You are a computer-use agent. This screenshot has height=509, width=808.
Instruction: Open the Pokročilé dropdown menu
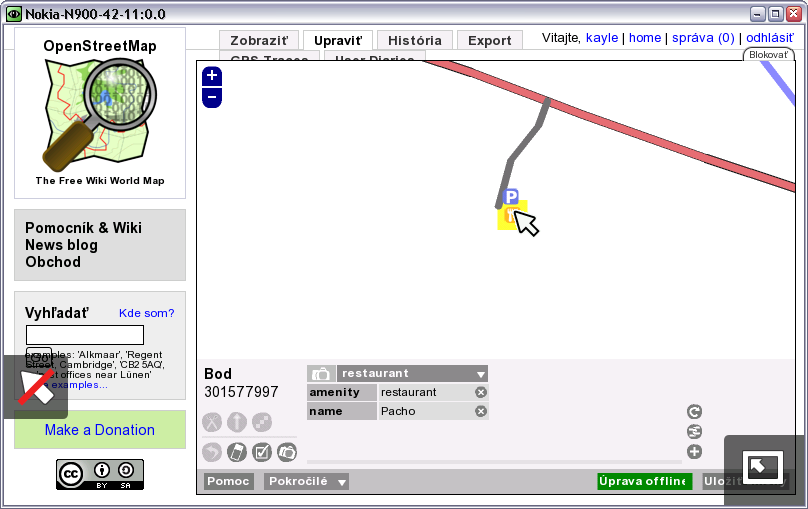(x=306, y=482)
